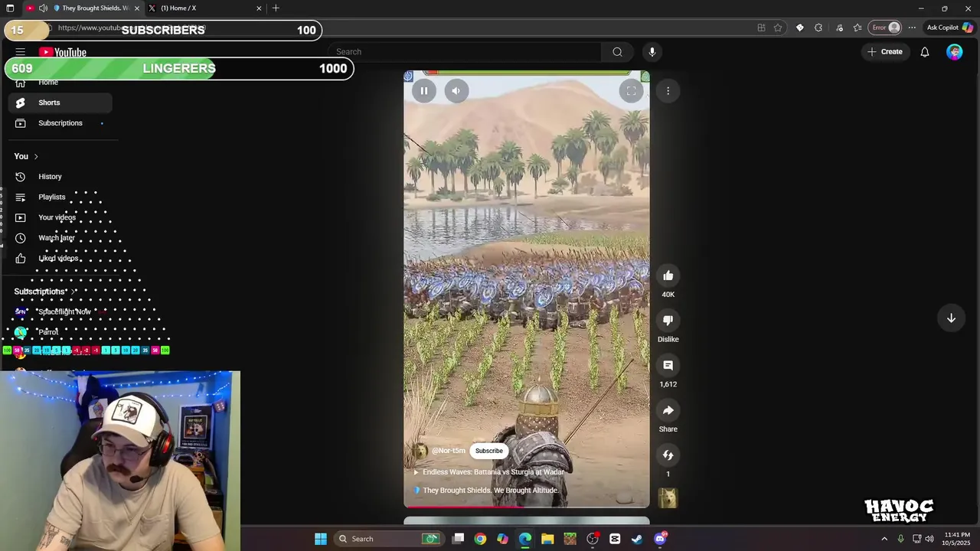
Task: Open the taskbar Search box
Action: pos(388,539)
